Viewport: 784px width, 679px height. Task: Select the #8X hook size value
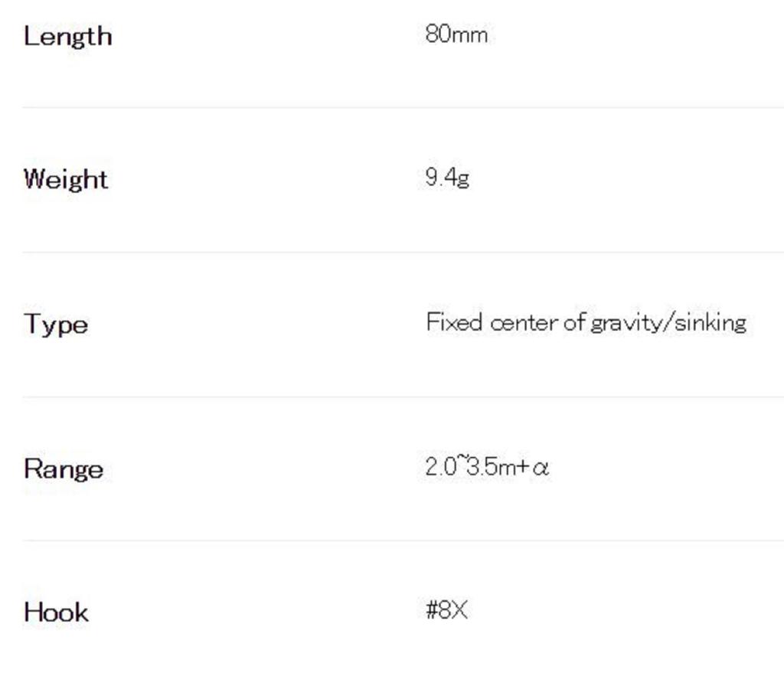(446, 611)
